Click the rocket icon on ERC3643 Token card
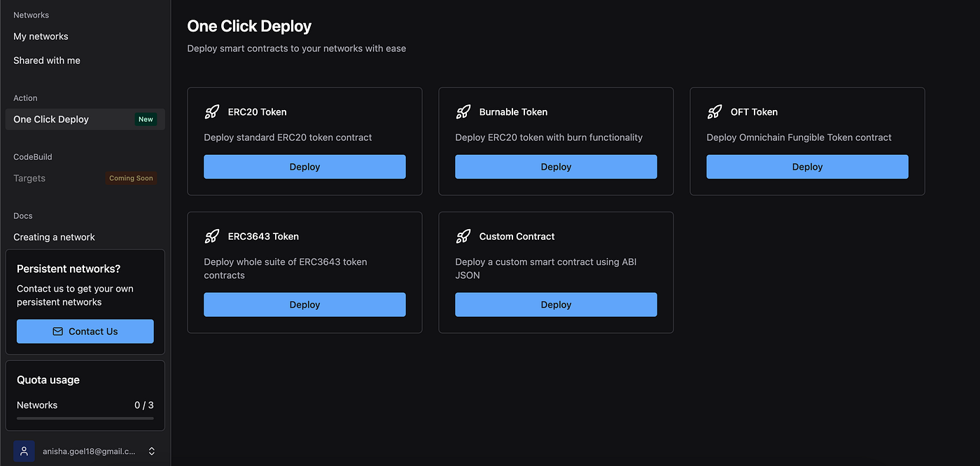 [x=212, y=236]
